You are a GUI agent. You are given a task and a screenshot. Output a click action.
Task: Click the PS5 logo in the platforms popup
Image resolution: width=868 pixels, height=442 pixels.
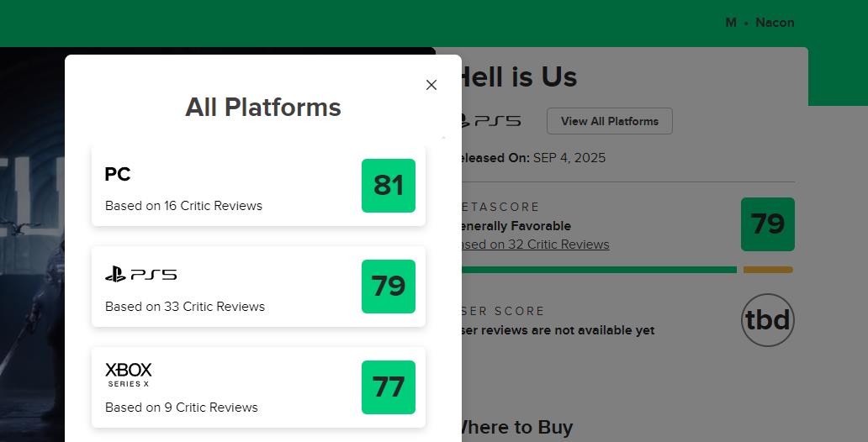(x=140, y=275)
